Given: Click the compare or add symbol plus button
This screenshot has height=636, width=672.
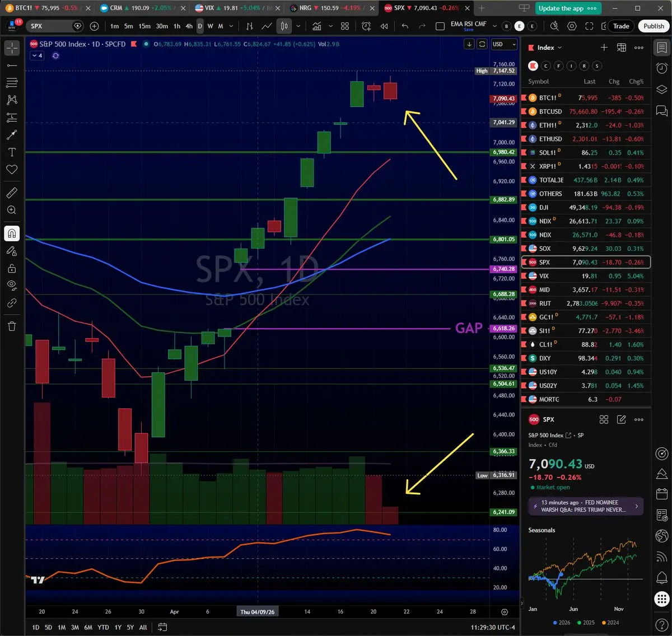Looking at the screenshot, I should pos(94,26).
